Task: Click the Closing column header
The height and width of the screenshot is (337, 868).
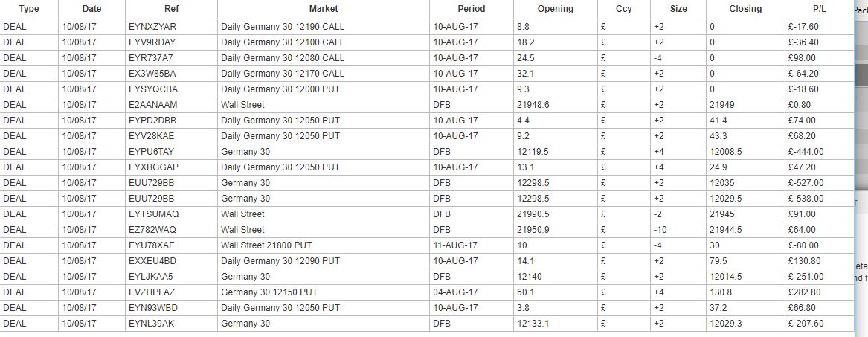Action: [x=745, y=9]
